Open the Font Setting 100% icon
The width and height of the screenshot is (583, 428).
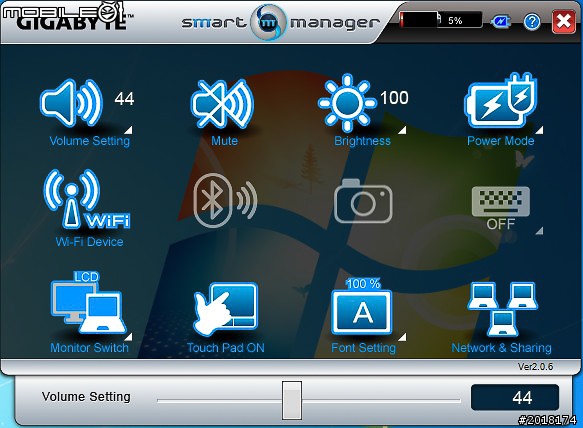pyautogui.click(x=362, y=306)
